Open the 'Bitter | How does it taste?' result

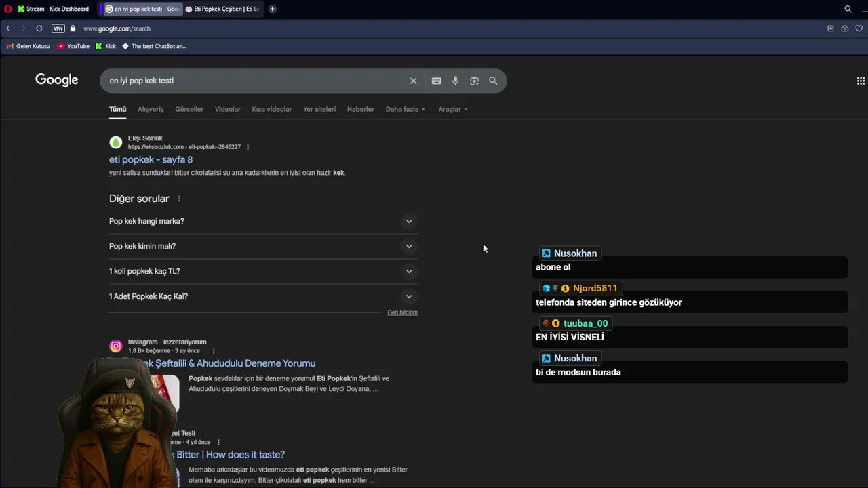[231, 454]
